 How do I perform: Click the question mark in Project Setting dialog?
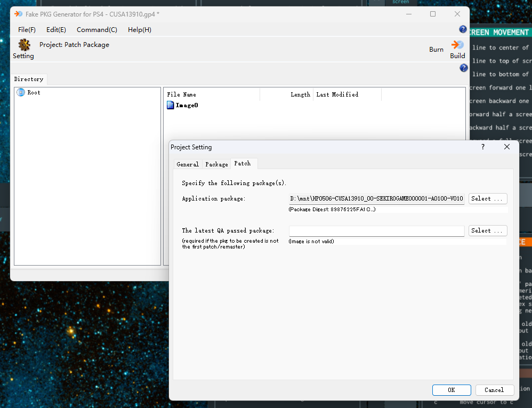click(483, 147)
